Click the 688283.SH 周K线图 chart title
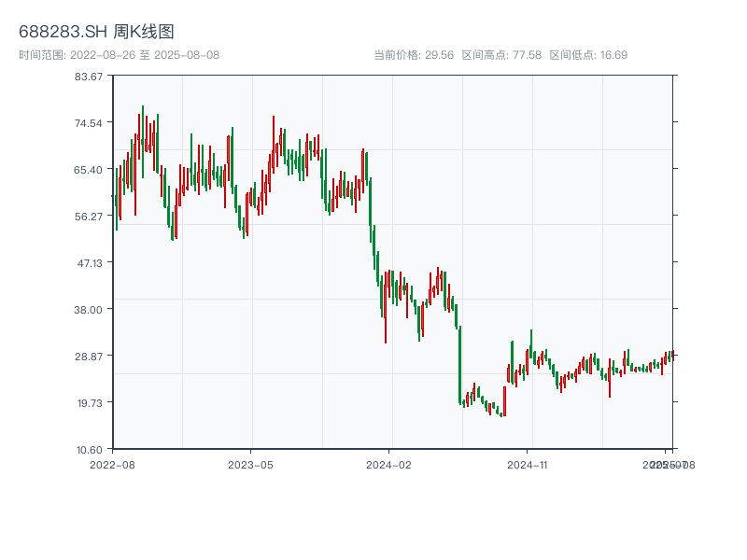Screen dimensions: 747x560 (96, 33)
